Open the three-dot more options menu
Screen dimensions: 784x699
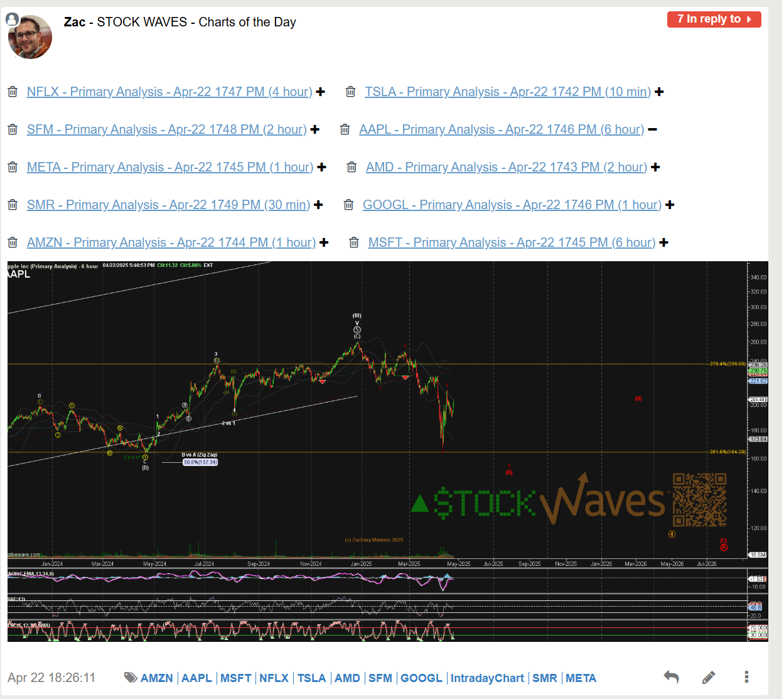pyautogui.click(x=746, y=677)
